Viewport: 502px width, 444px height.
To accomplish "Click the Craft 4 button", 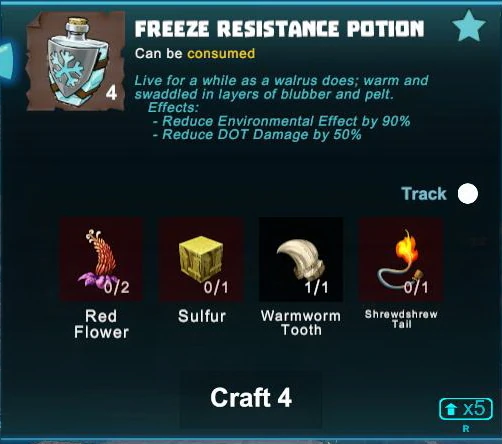I will coord(251,399).
